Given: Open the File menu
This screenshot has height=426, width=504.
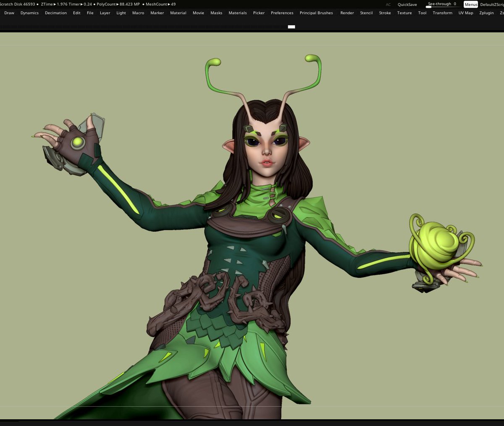Looking at the screenshot, I should pos(90,13).
